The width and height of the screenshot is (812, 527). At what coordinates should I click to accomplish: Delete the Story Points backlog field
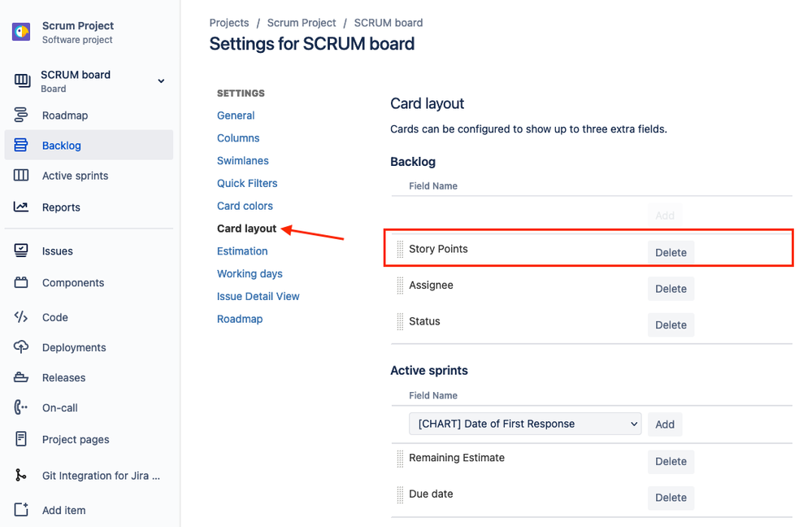click(x=671, y=252)
